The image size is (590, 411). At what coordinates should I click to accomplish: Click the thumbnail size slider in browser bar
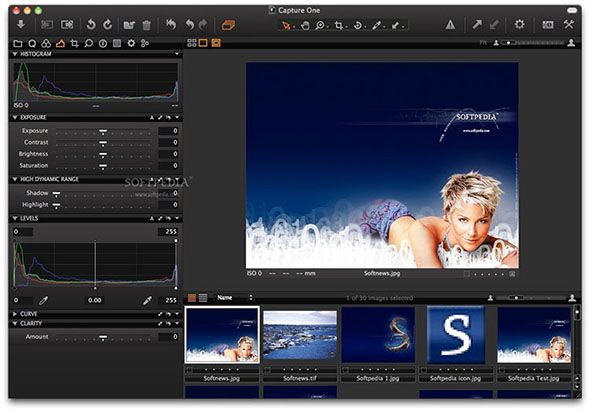tap(531, 298)
